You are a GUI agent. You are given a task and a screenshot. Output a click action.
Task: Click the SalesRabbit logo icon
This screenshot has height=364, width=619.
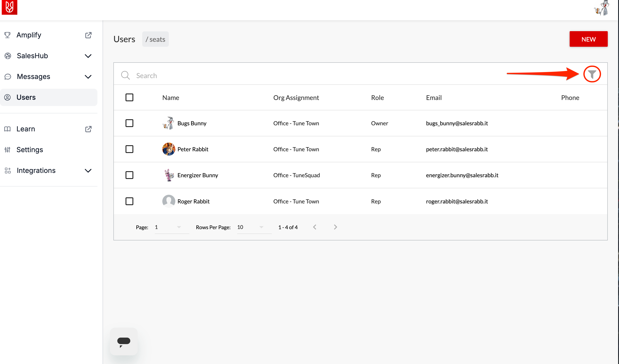click(9, 7)
